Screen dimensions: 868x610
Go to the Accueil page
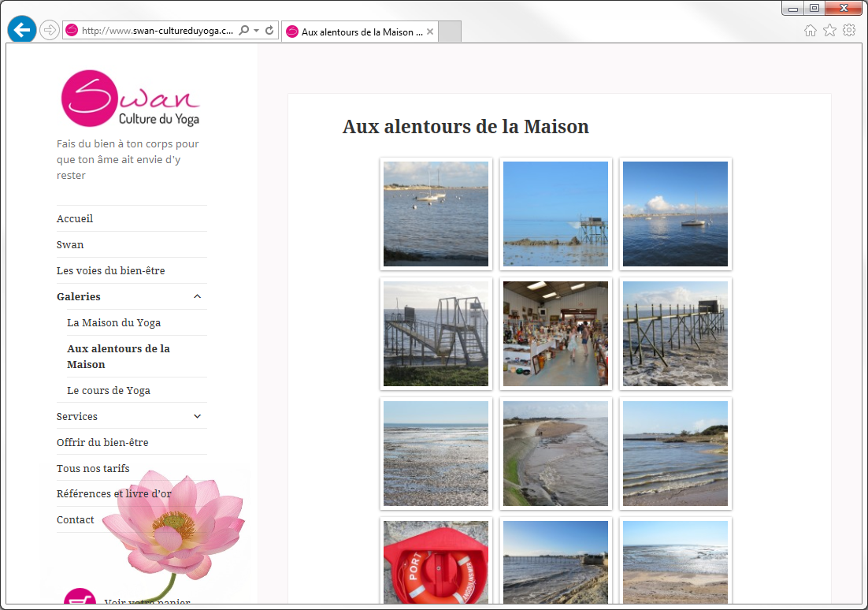(75, 218)
